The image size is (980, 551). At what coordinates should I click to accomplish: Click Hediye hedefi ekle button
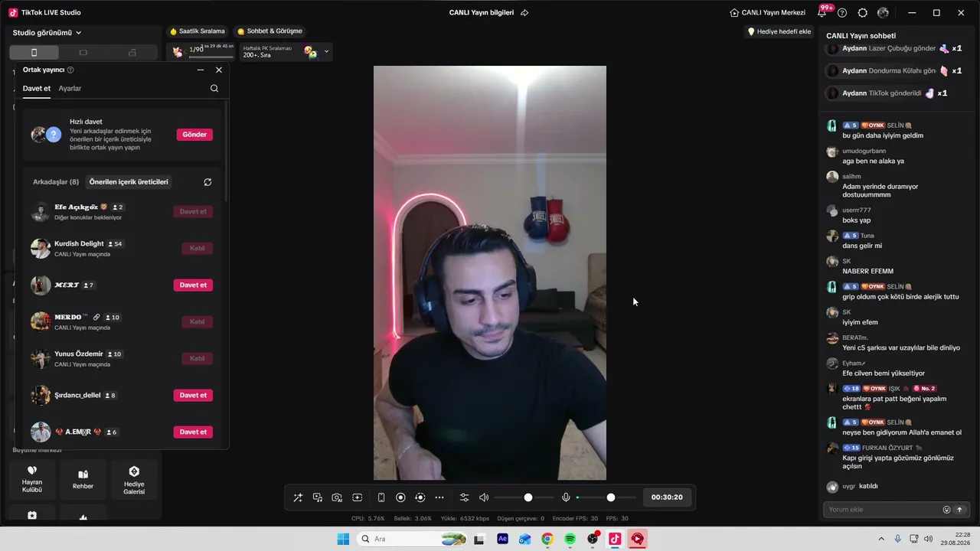click(x=779, y=31)
